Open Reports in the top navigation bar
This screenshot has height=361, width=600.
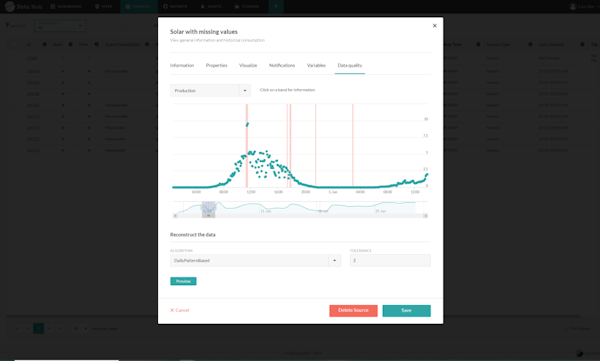175,7
